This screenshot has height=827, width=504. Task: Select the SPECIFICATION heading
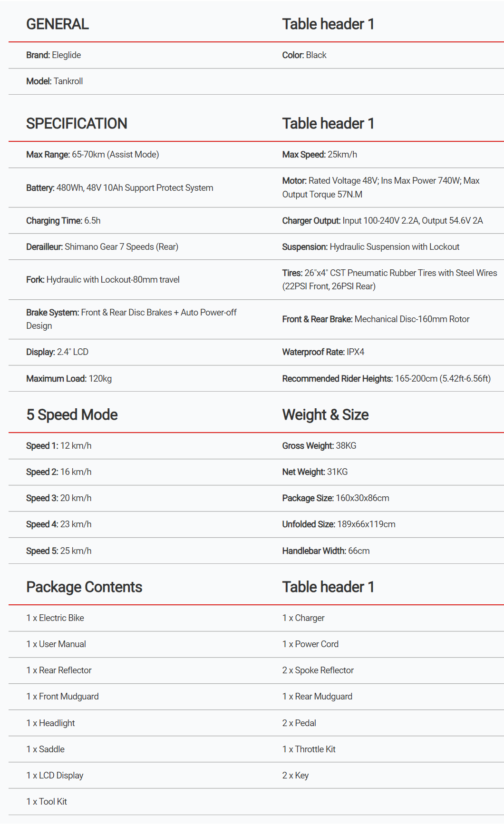point(77,124)
